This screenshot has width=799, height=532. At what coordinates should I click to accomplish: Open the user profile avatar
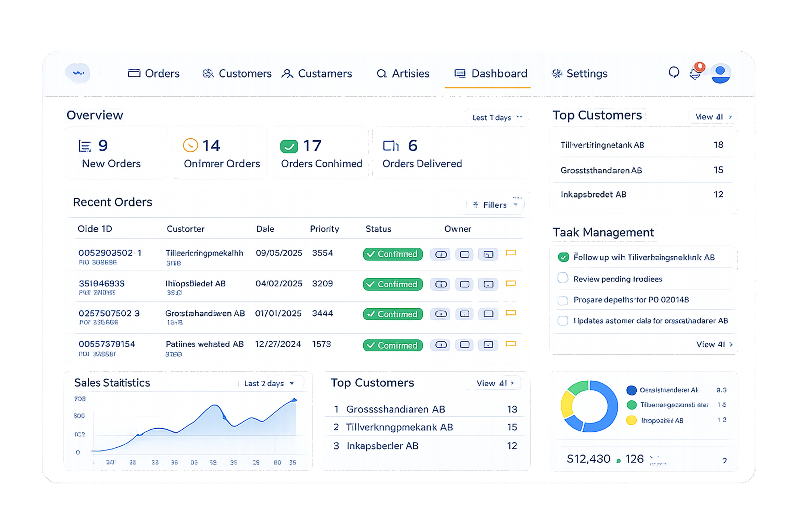(720, 73)
